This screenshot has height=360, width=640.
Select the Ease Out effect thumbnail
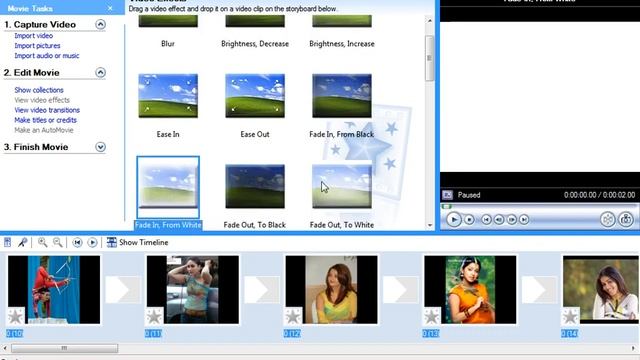point(255,96)
